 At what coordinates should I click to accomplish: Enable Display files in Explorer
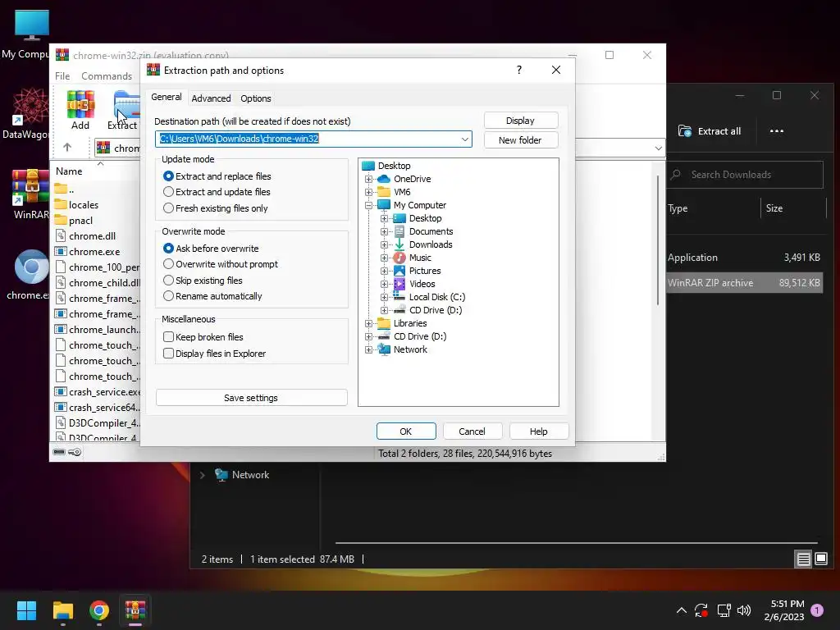pyautogui.click(x=169, y=354)
